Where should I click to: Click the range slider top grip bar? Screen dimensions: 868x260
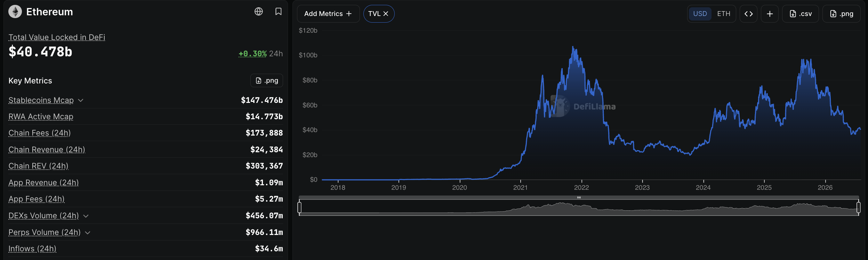579,197
